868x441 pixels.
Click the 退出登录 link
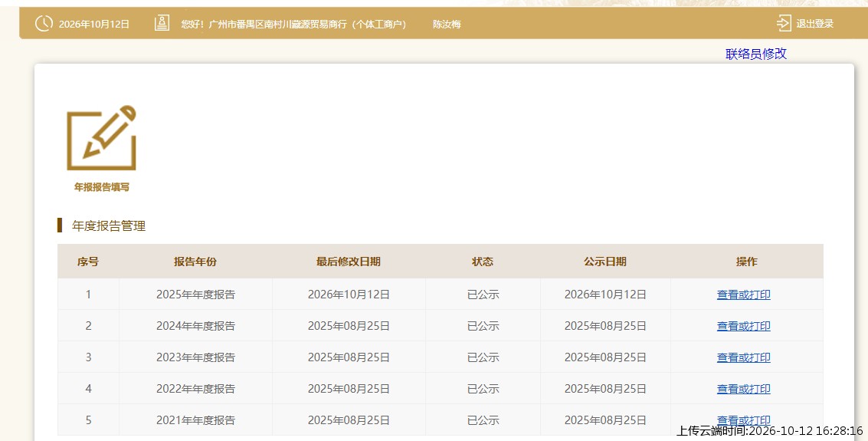click(x=815, y=24)
